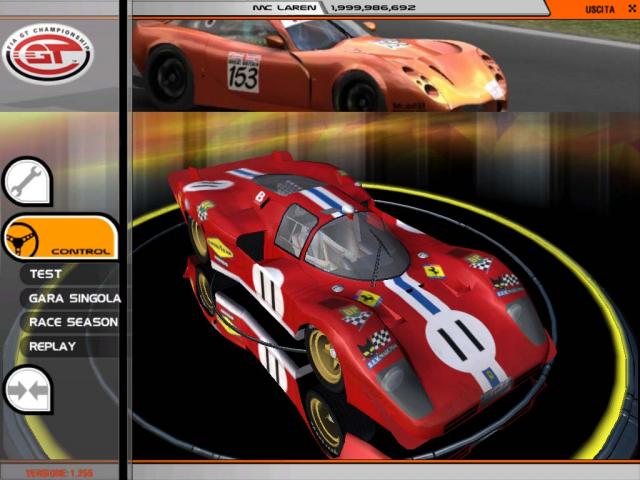Click the Control steering wheel button
The width and height of the screenshot is (640, 480).
[x=60, y=238]
